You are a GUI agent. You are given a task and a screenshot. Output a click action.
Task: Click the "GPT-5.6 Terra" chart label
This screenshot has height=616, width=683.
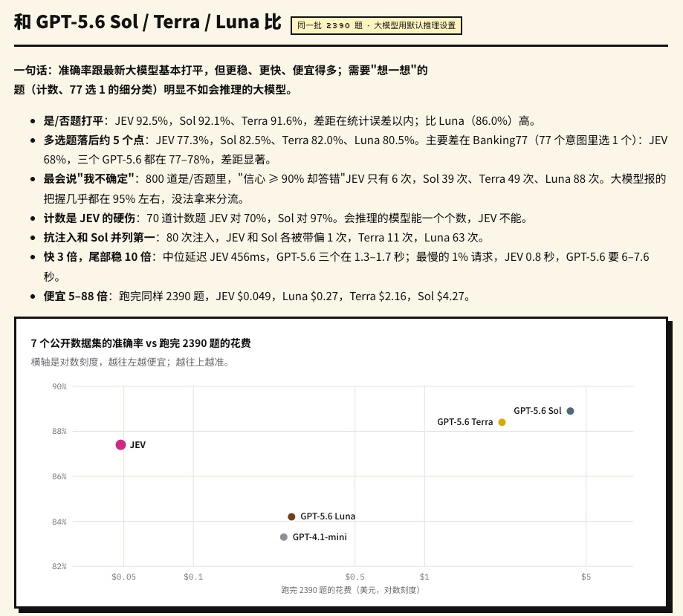[464, 422]
